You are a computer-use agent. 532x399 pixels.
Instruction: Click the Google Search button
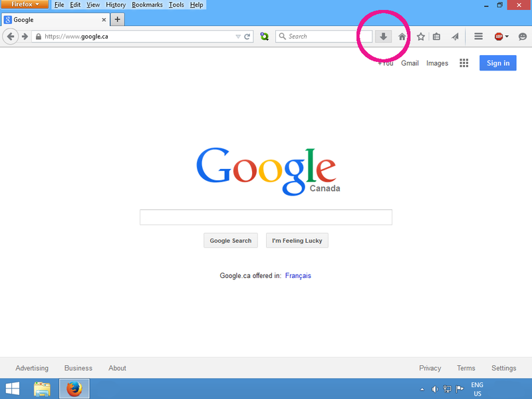(230, 241)
